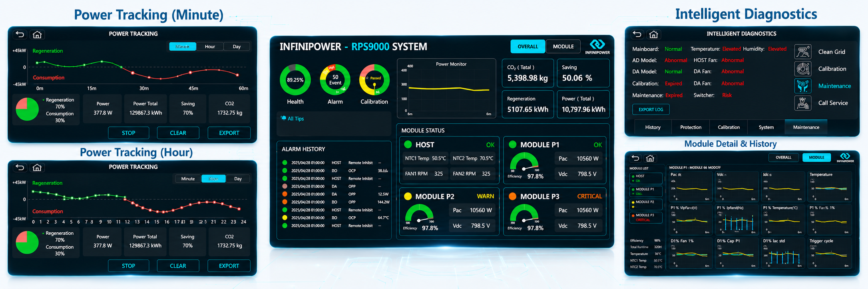
Task: Select Day tab in Power Tracking (Hour) panel
Action: click(238, 179)
